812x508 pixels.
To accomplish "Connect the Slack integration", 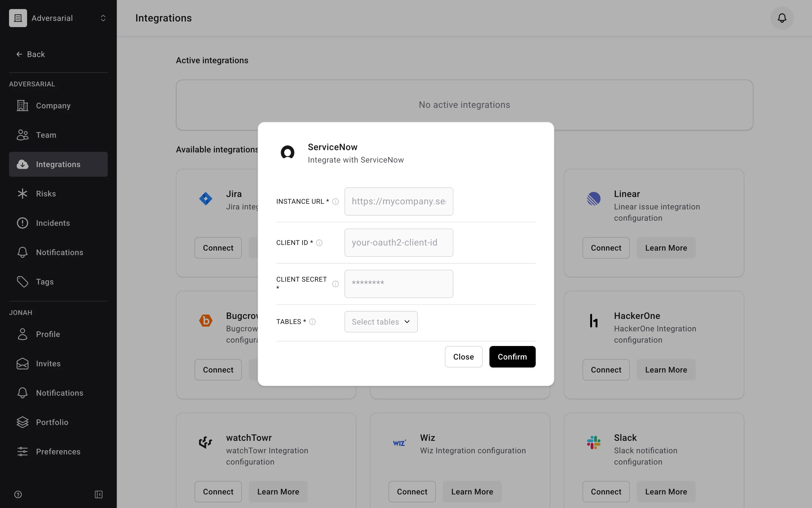I will (606, 492).
